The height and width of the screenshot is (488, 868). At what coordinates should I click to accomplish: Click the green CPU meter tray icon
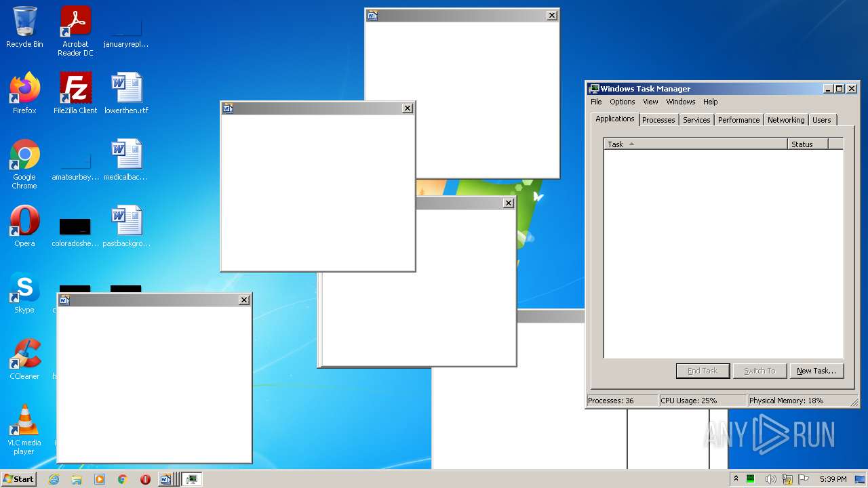[x=751, y=479]
